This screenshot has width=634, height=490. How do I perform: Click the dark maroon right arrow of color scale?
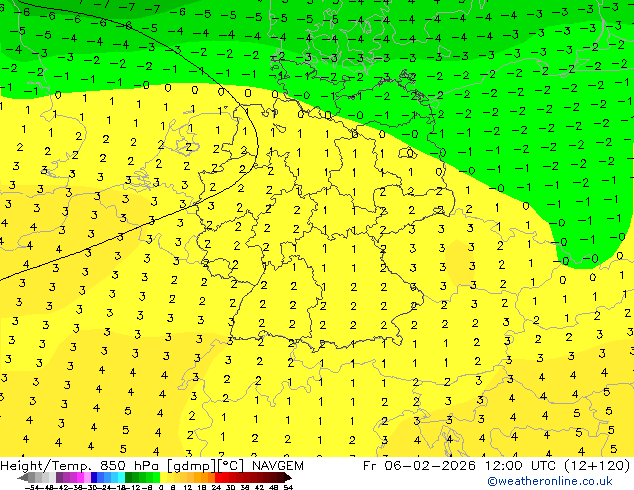click(x=288, y=477)
